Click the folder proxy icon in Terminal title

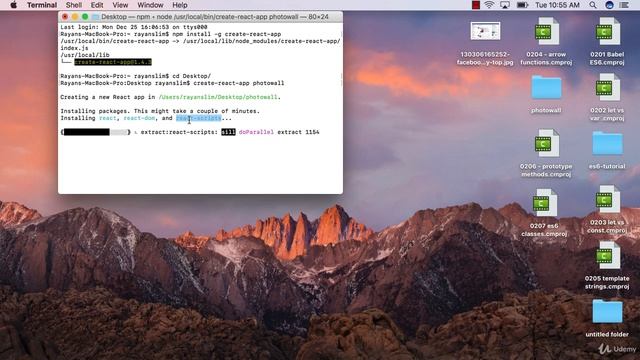click(x=96, y=17)
